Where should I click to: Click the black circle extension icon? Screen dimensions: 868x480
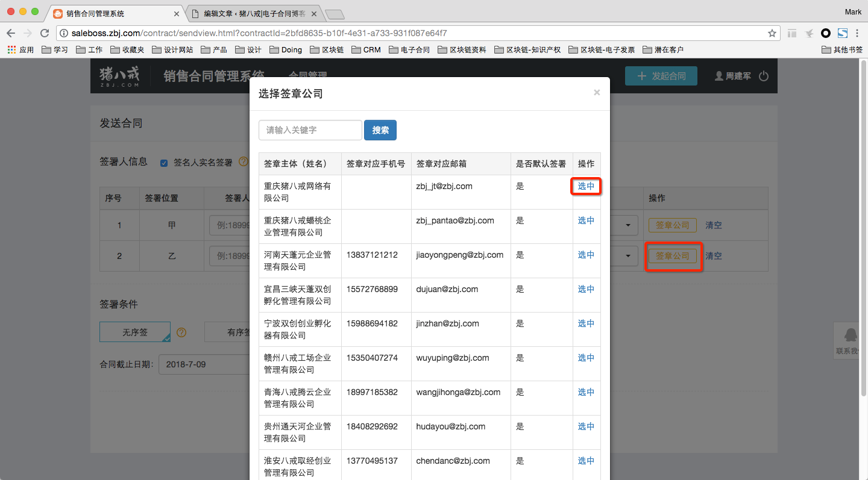pyautogui.click(x=826, y=33)
